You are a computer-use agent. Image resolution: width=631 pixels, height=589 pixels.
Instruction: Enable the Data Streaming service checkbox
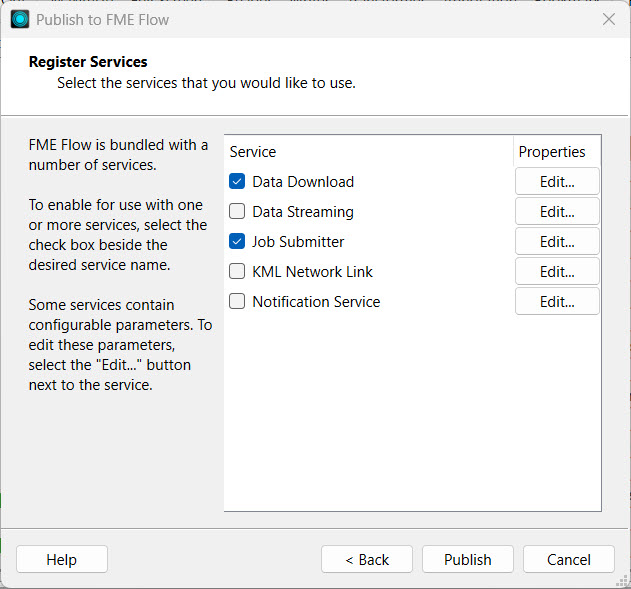[237, 212]
